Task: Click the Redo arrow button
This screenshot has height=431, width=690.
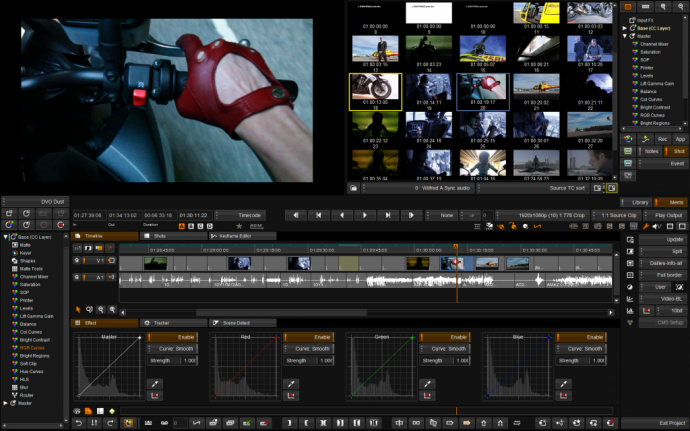Action: 110,423
